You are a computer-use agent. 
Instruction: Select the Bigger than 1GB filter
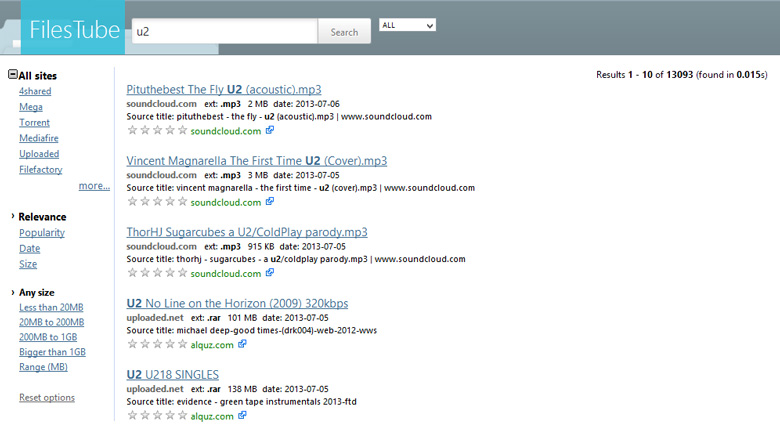click(52, 352)
